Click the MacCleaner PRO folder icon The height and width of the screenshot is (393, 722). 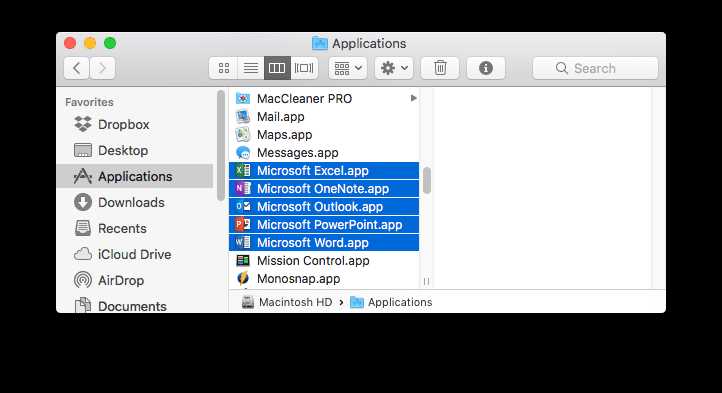pos(243,99)
